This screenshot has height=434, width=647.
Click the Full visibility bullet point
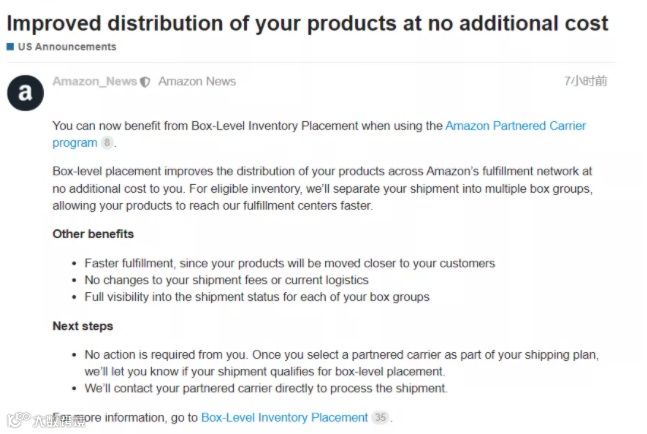(x=257, y=297)
